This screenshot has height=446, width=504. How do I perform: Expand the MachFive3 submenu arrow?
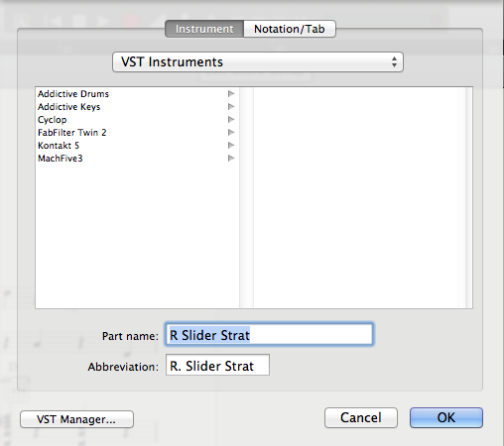231,159
